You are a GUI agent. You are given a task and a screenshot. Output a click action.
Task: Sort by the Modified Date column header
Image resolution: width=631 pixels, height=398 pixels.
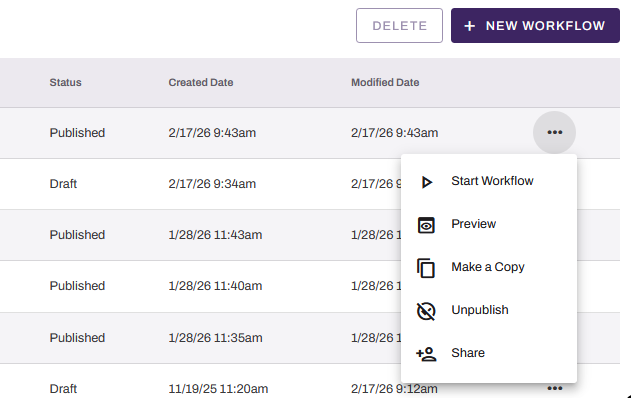point(385,82)
